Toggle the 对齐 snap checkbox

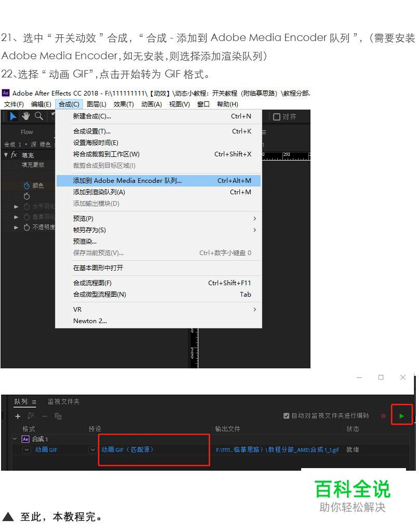276,116
